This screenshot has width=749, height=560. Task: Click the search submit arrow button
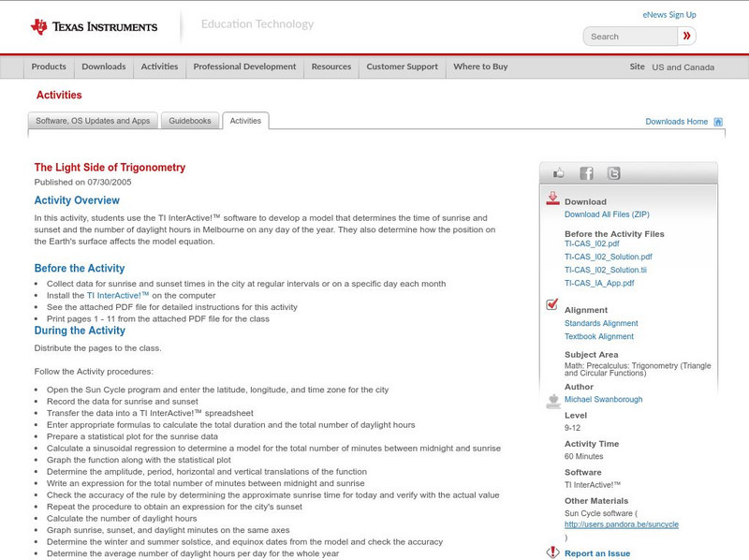[686, 36]
